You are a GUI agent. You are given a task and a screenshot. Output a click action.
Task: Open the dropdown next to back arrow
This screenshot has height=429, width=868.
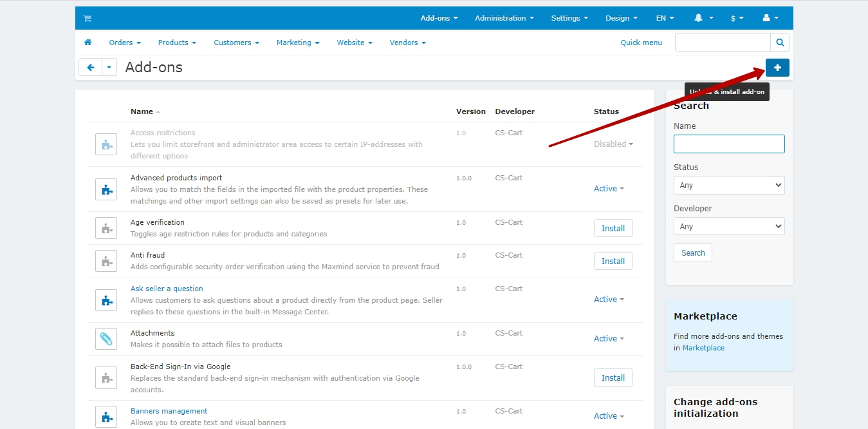(x=109, y=67)
